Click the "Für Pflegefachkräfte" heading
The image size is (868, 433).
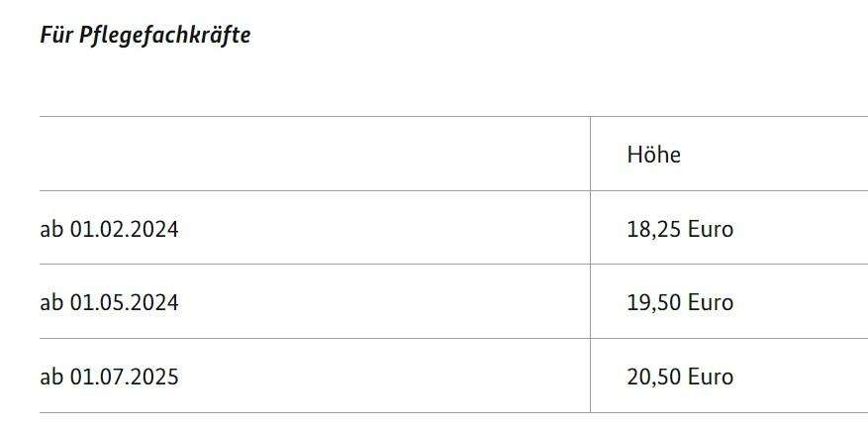pos(145,35)
